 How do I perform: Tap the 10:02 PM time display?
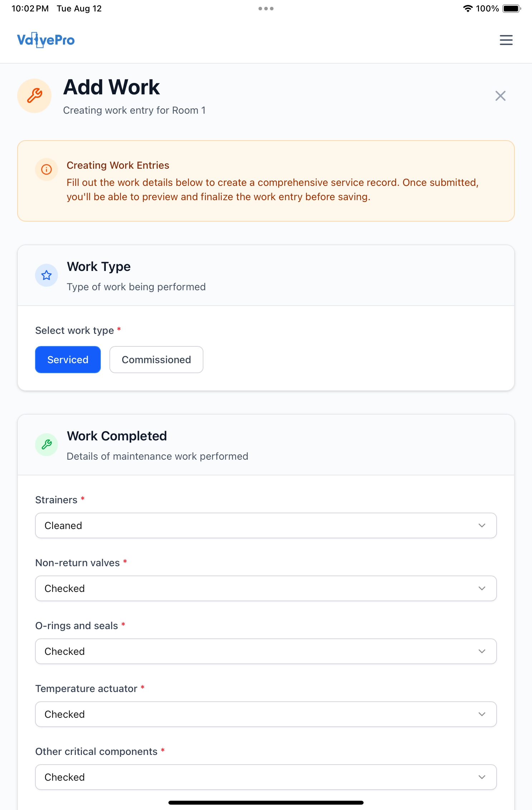pyautogui.click(x=31, y=8)
